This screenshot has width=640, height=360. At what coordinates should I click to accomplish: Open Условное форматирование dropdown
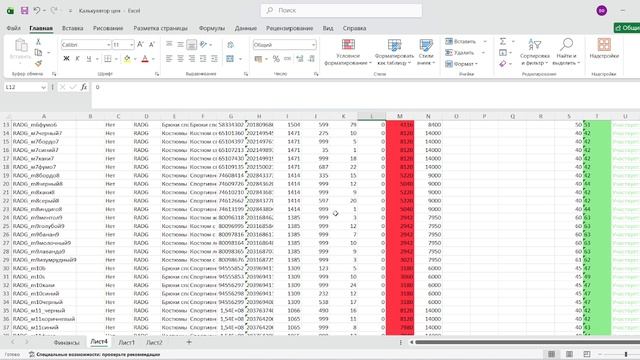point(348,52)
